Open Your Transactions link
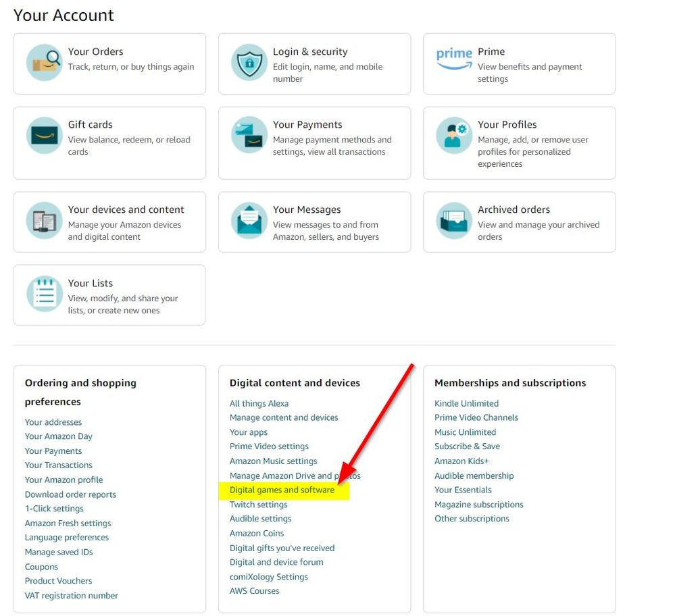The height and width of the screenshot is (616, 675). coord(59,465)
